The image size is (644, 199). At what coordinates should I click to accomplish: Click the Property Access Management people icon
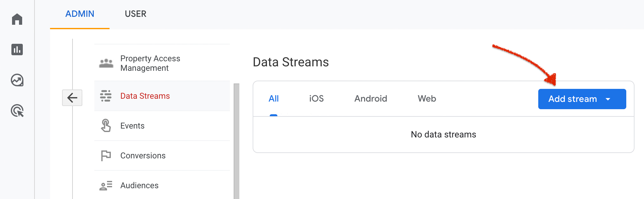click(x=106, y=63)
